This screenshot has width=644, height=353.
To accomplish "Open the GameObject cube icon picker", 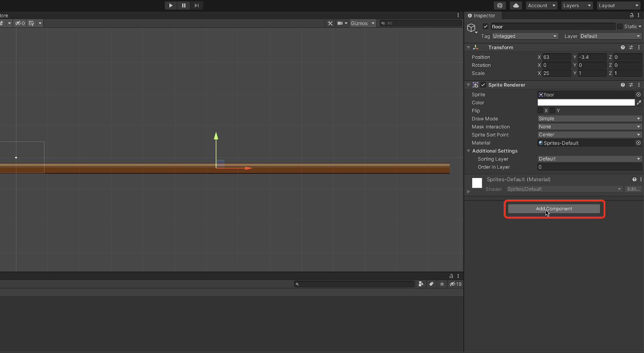I will point(472,28).
